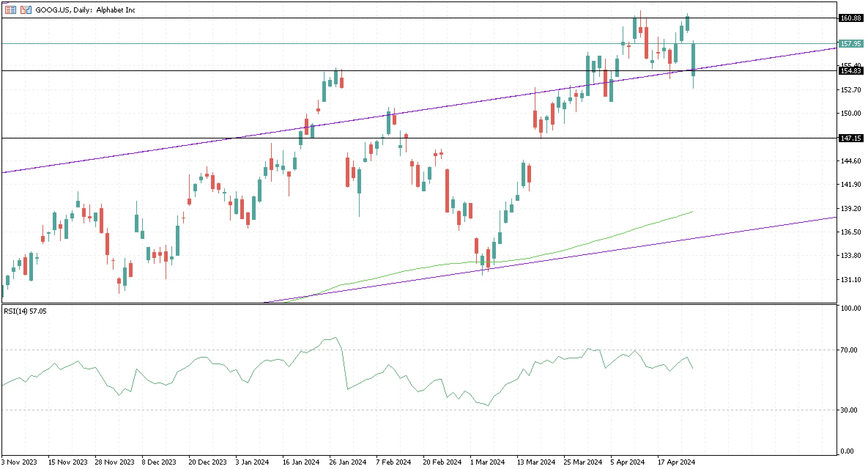Click the RSI 30.00 oversold level label
The width and height of the screenshot is (868, 469).
(849, 410)
